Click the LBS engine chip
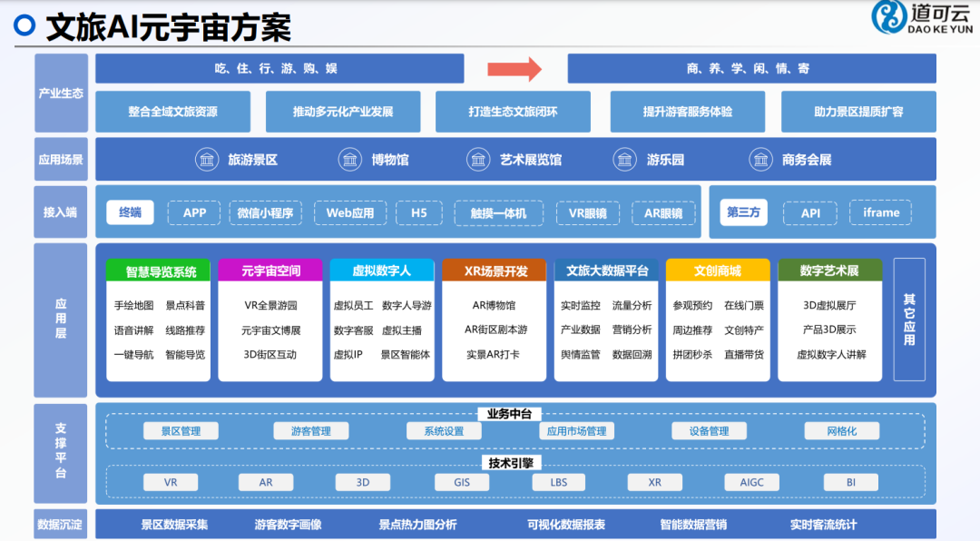 point(559,482)
